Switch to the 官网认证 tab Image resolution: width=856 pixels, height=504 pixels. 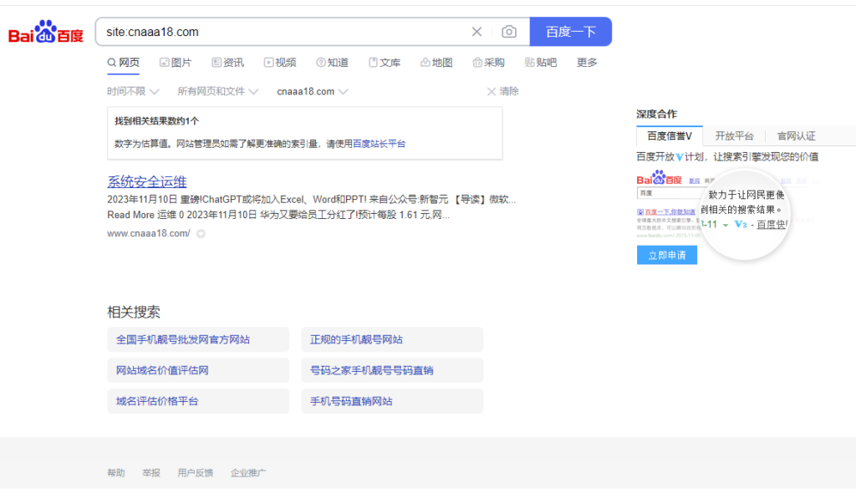796,136
